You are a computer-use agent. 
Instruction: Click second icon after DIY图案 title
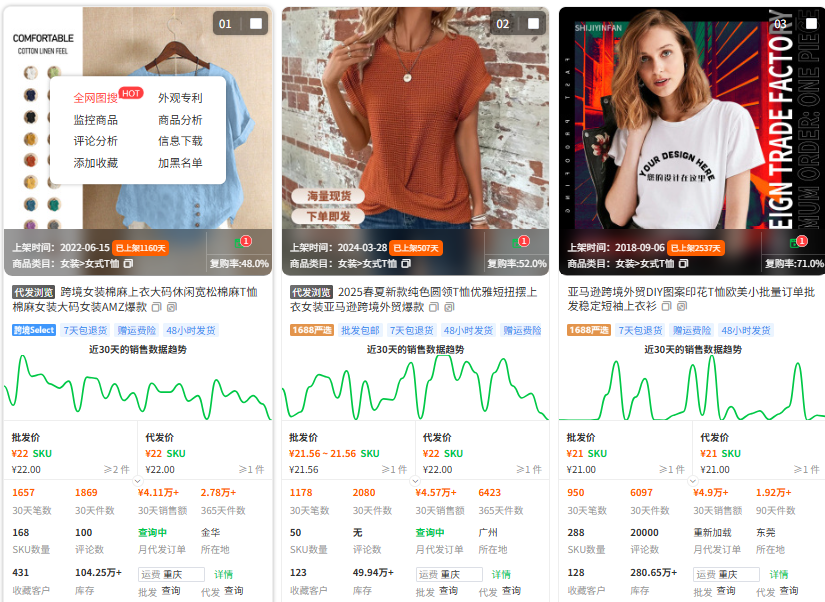coord(681,306)
